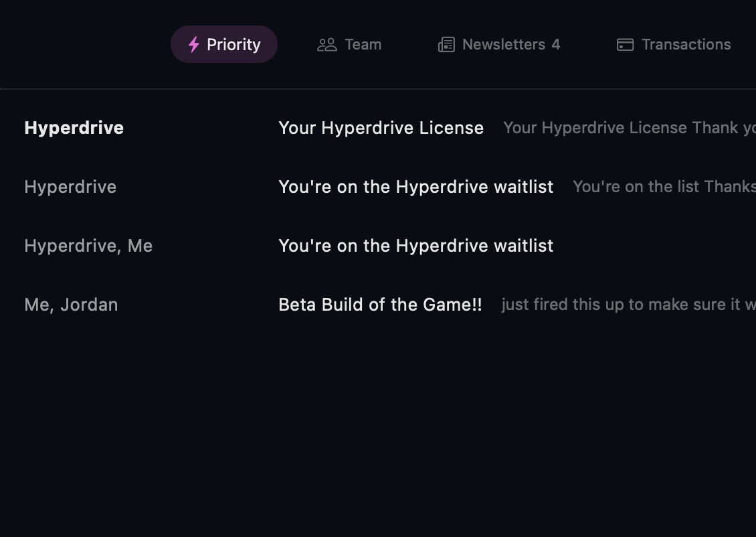Click the subject You're on the Hyperdrive waitlist
This screenshot has width=756, height=537.
(x=416, y=187)
